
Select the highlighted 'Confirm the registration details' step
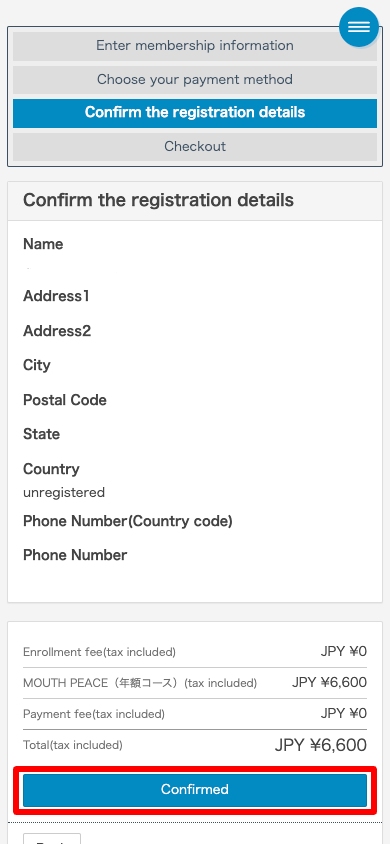(195, 112)
